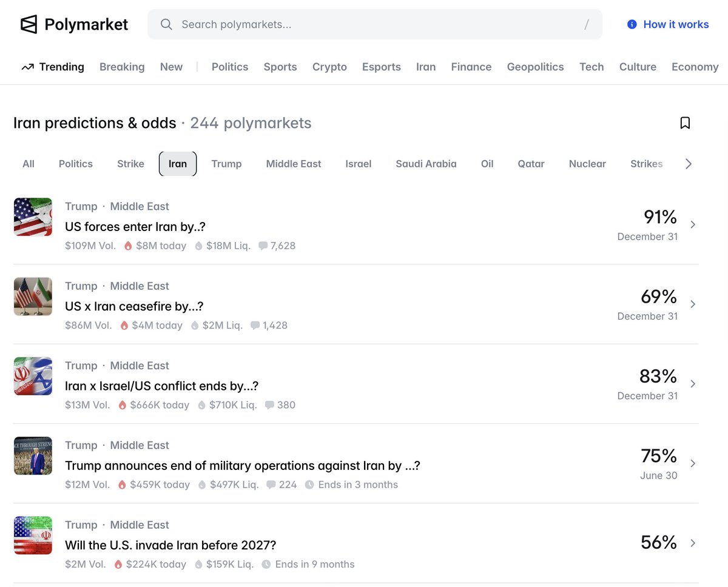This screenshot has width=728, height=587.
Task: Click fire icon beside $224K today
Action: [x=118, y=564]
